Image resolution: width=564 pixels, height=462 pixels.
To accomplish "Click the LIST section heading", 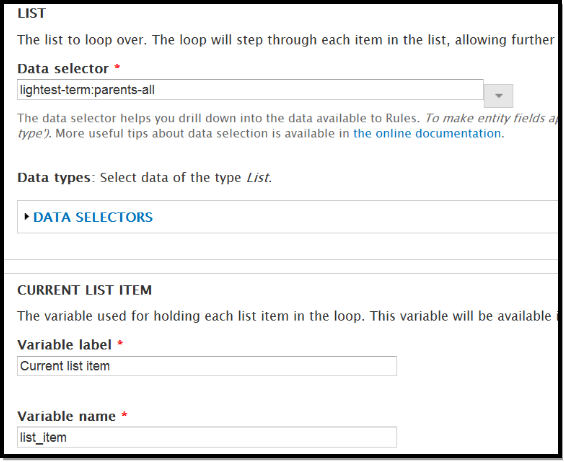I will 32,13.
